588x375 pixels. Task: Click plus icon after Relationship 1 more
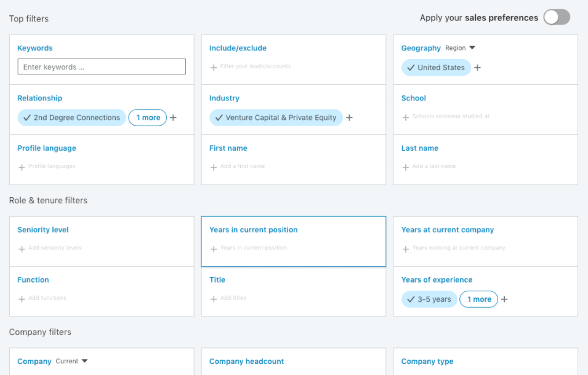click(x=173, y=118)
